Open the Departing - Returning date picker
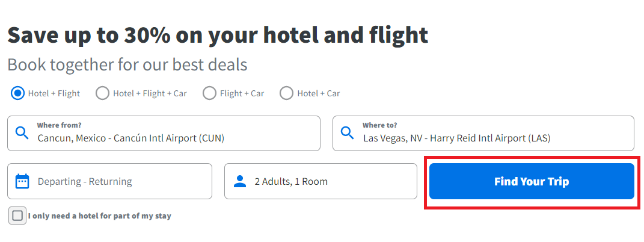The image size is (644, 242). (109, 181)
